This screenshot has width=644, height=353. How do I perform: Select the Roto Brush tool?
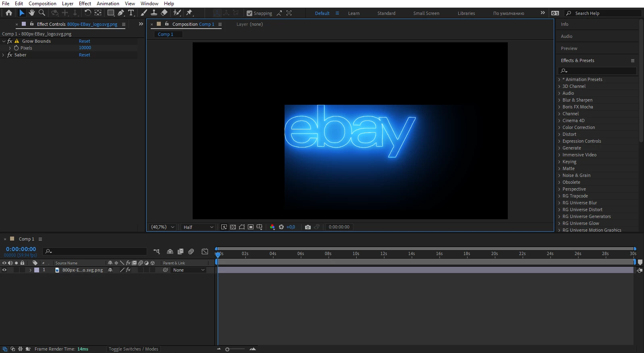[x=177, y=13]
